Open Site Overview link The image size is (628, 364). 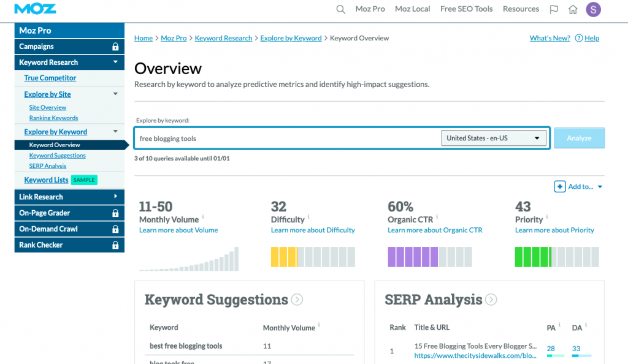pos(48,107)
